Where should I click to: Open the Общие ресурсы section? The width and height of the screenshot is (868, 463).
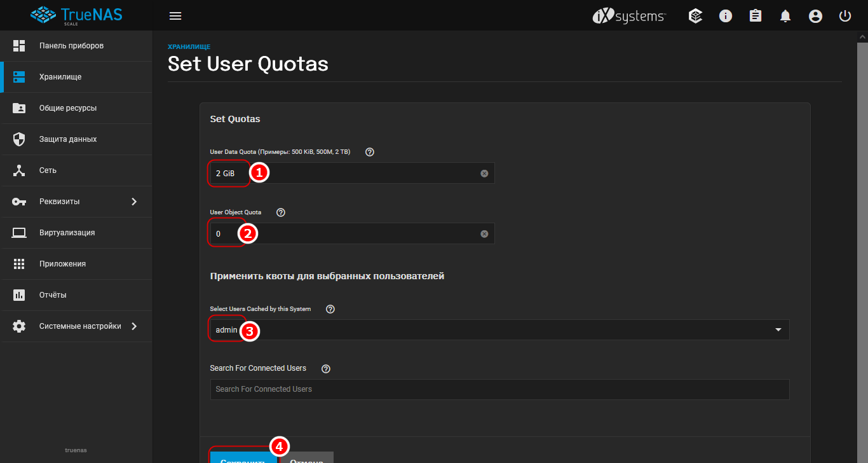pyautogui.click(x=68, y=108)
